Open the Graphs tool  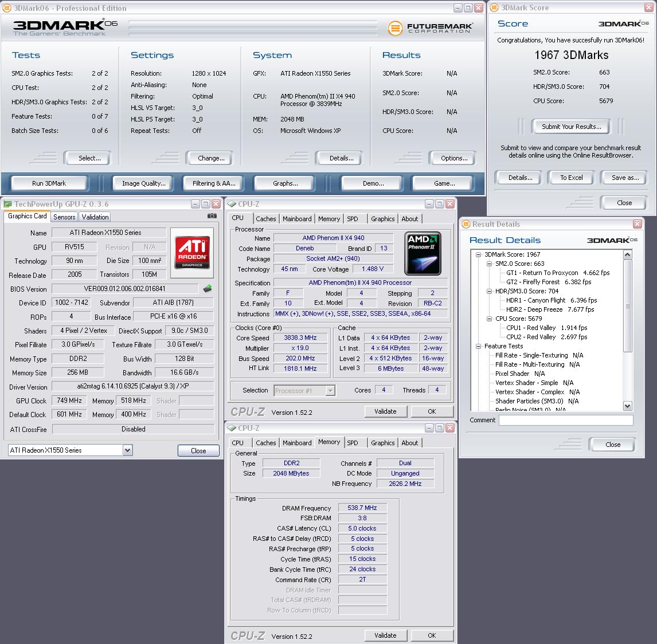pyautogui.click(x=286, y=183)
